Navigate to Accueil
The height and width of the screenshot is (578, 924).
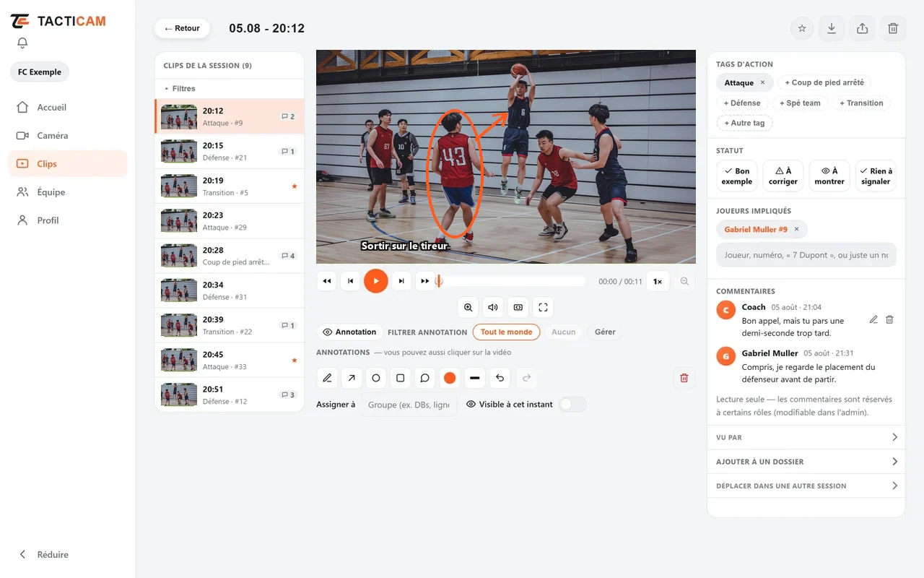click(68, 107)
